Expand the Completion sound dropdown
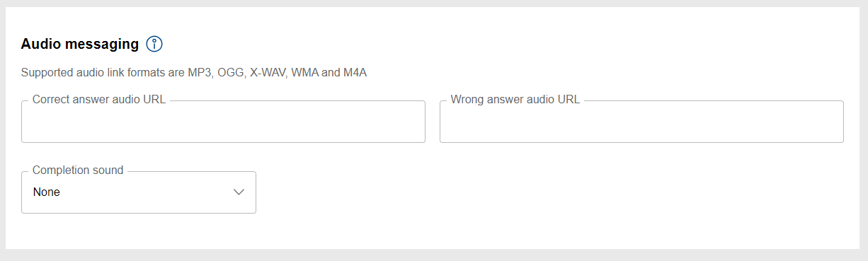Image resolution: width=868 pixels, height=261 pixels. click(139, 192)
